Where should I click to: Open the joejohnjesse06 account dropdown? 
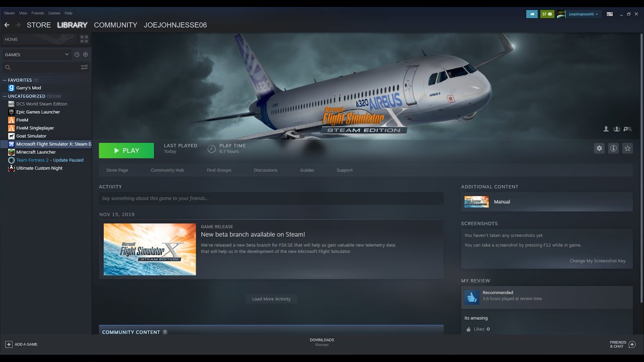tap(583, 14)
